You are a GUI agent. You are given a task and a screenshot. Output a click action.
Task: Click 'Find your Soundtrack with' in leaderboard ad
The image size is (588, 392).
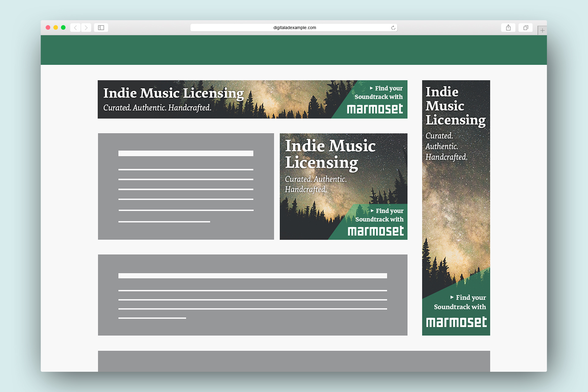(x=379, y=92)
